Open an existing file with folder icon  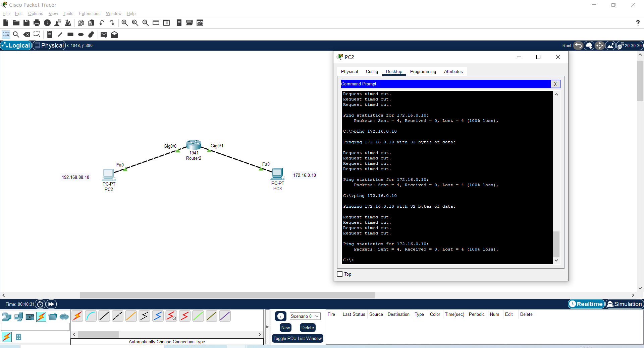pyautogui.click(x=16, y=23)
